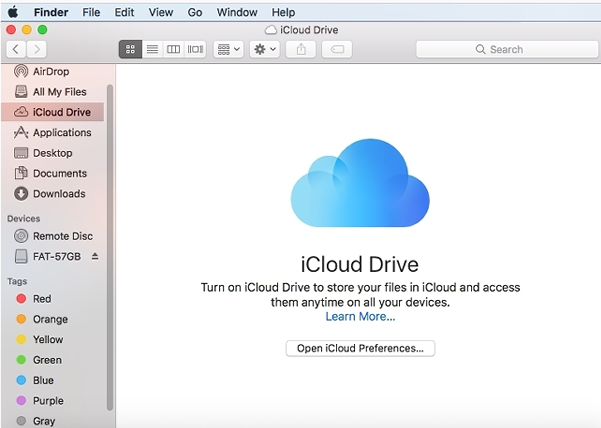
Task: Open Downloads in the sidebar
Action: tap(53, 194)
